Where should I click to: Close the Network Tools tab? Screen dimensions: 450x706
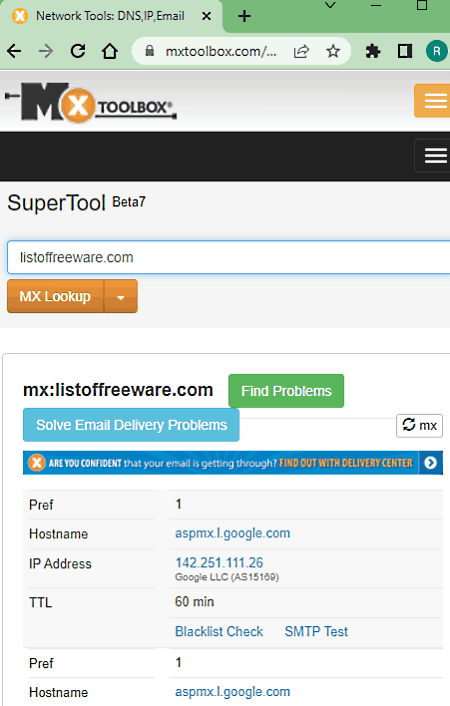pos(206,16)
